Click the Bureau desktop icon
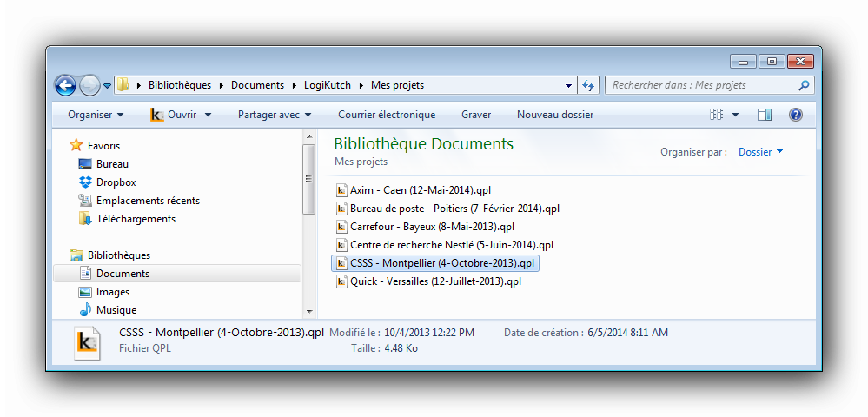 [x=84, y=164]
